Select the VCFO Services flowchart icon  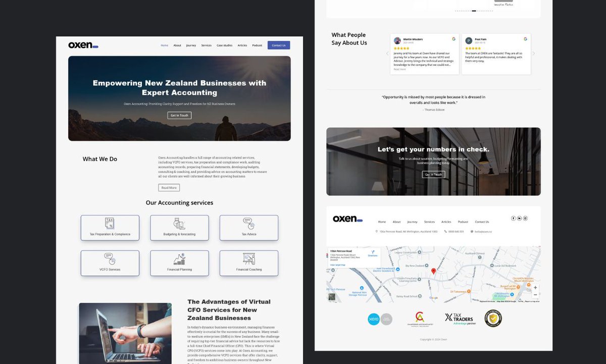(110, 259)
